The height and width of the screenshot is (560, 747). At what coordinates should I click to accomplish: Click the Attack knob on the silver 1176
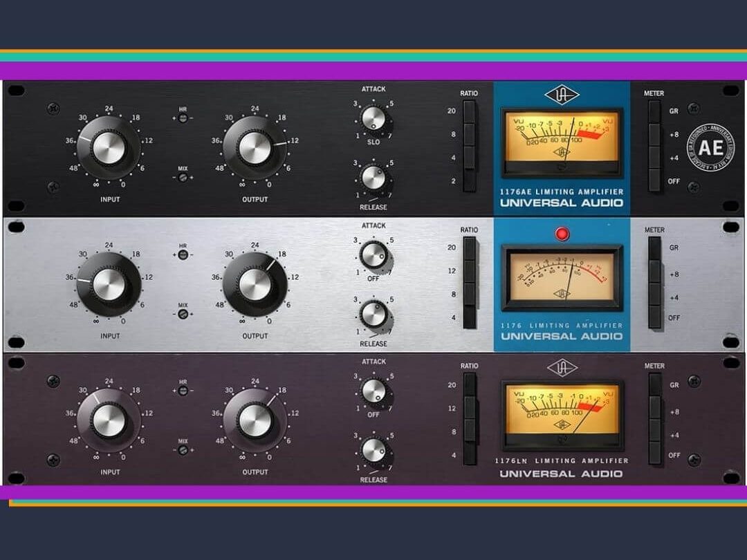[374, 255]
